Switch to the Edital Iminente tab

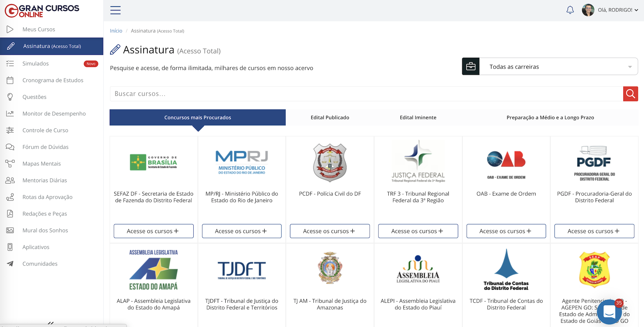point(418,117)
